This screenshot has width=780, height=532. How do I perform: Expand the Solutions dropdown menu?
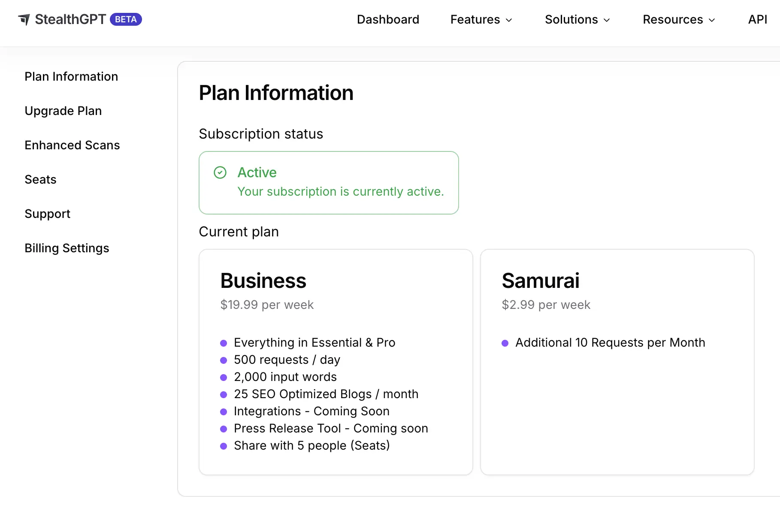[x=577, y=19]
